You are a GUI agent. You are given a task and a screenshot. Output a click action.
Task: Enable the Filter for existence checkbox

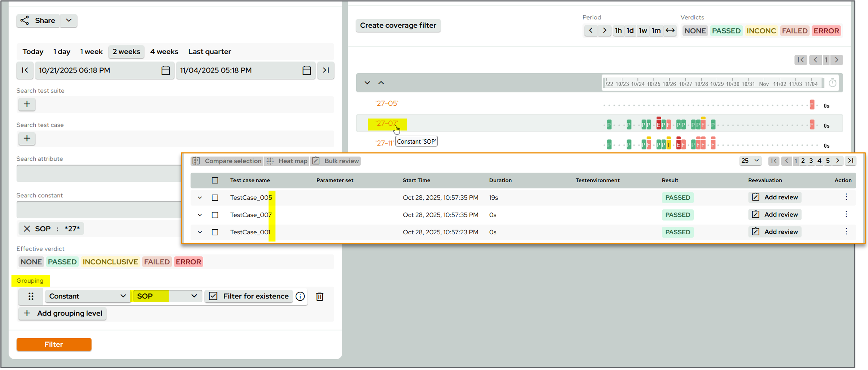coord(213,296)
